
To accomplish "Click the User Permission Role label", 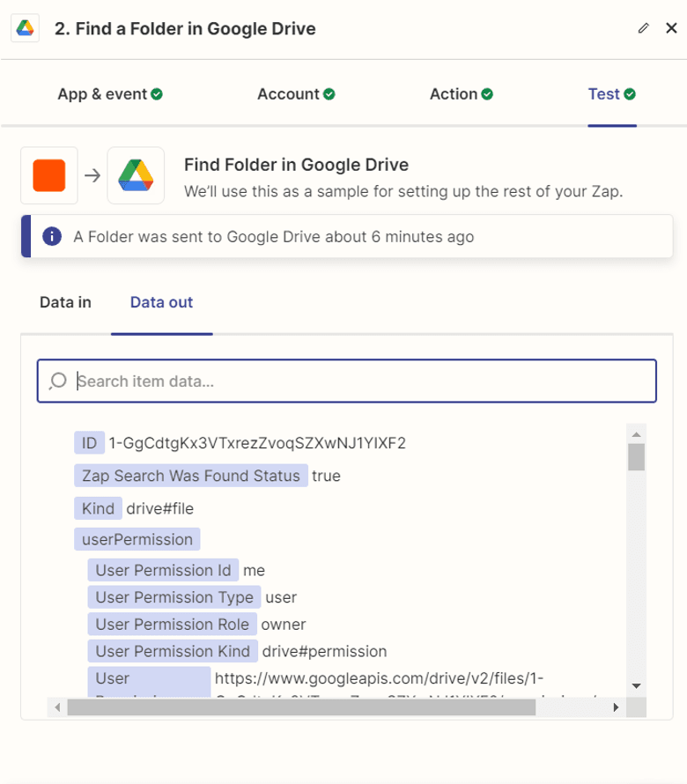I will [x=173, y=625].
